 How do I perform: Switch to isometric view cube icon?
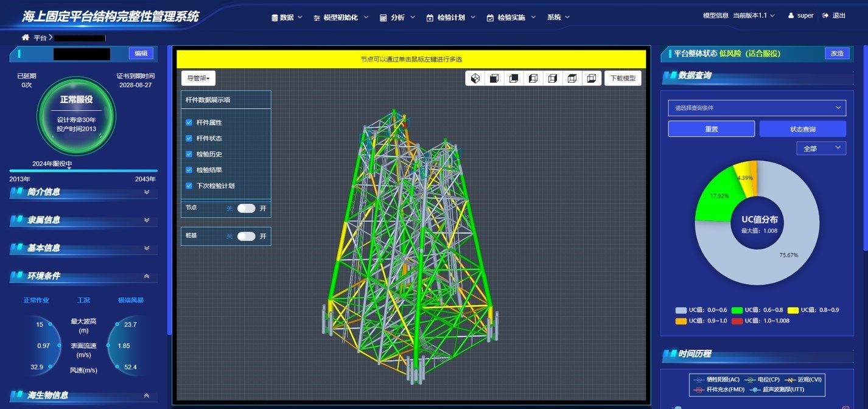475,79
